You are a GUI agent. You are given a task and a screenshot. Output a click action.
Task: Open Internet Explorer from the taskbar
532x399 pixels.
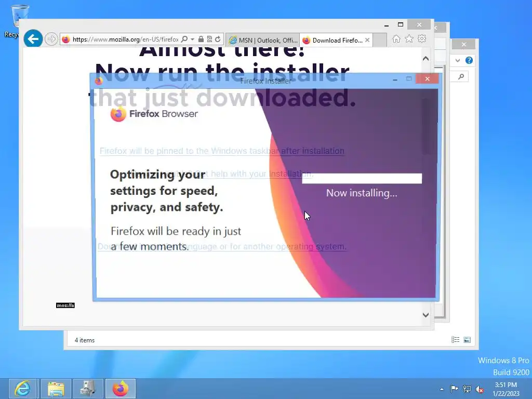(22, 389)
